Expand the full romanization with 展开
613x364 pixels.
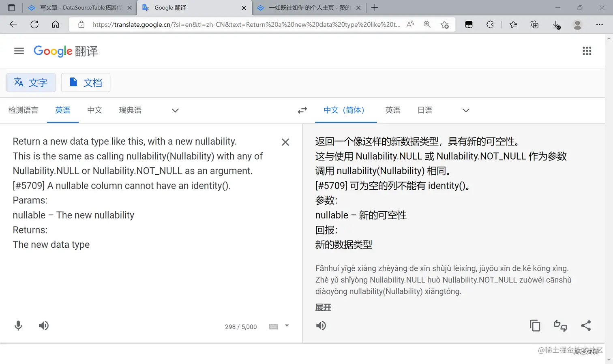(323, 307)
